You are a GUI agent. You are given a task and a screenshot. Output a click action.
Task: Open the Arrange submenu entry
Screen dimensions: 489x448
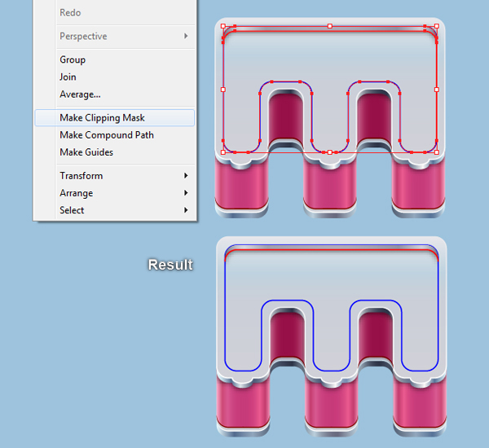coord(114,193)
